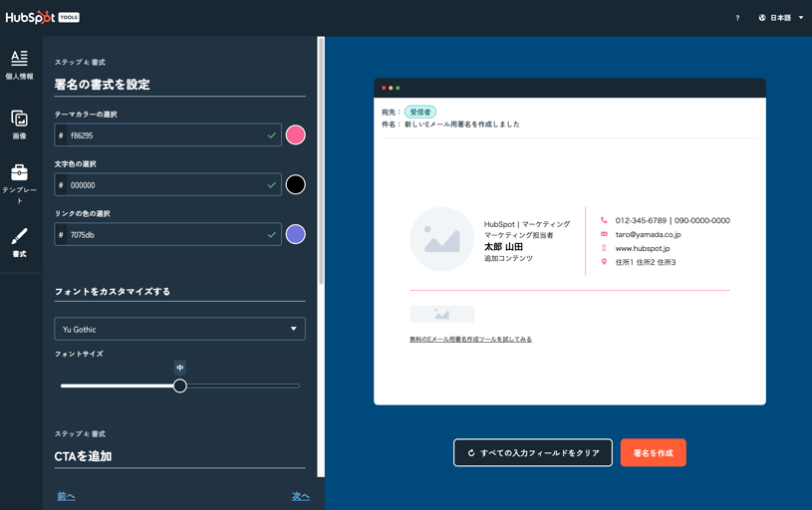
Task: Click the 追加コンテンツ text in preview
Action: click(508, 258)
